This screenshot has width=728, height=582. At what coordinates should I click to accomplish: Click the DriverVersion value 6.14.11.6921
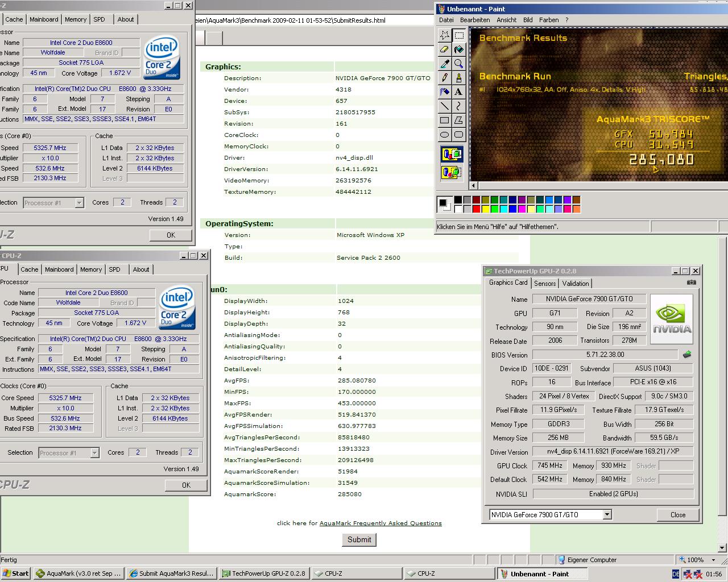[x=357, y=169]
